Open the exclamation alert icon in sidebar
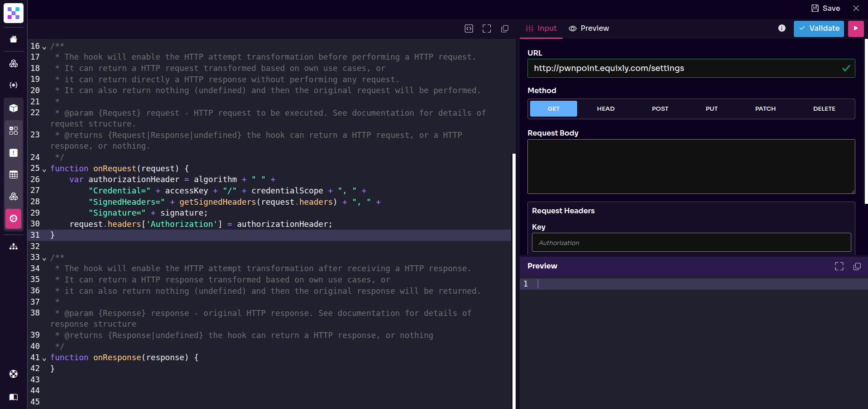This screenshot has height=409, width=868. [x=14, y=153]
